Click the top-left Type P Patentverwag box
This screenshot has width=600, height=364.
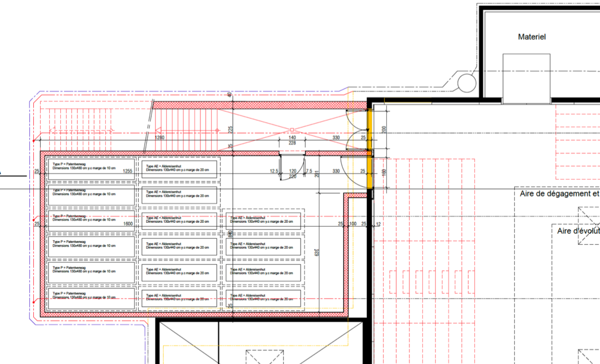pos(91,169)
